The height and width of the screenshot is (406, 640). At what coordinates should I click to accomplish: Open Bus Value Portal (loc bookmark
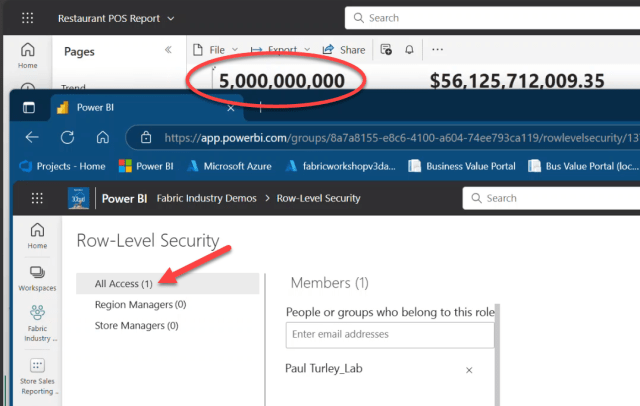pyautogui.click(x=583, y=166)
